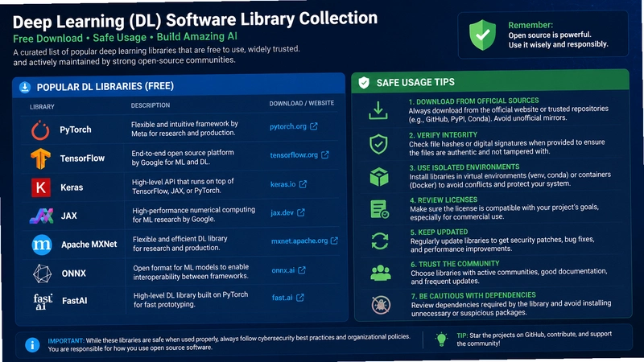Image resolution: width=644 pixels, height=362 pixels.
Task: Click the 'IMPORTANT:' label in footer
Action: (x=66, y=341)
